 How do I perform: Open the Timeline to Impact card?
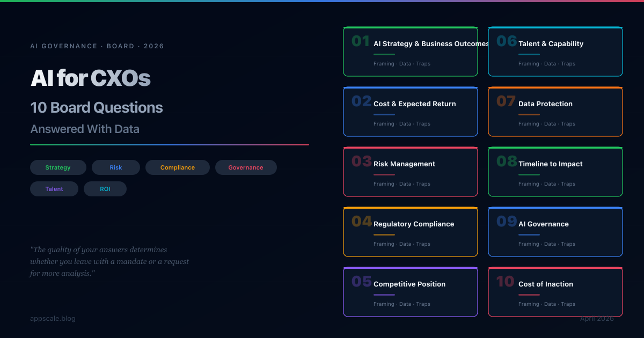tap(555, 172)
